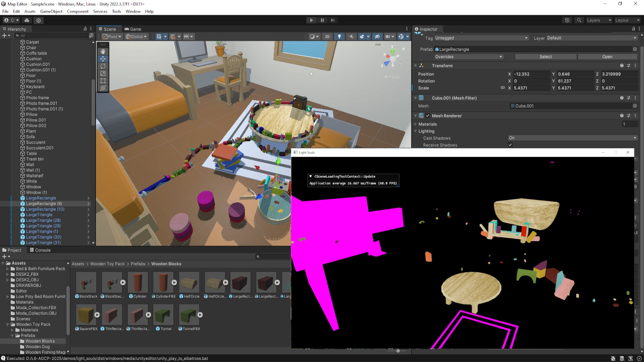644x362 pixels.
Task: Select the Scale tool
Action: [x=103, y=73]
